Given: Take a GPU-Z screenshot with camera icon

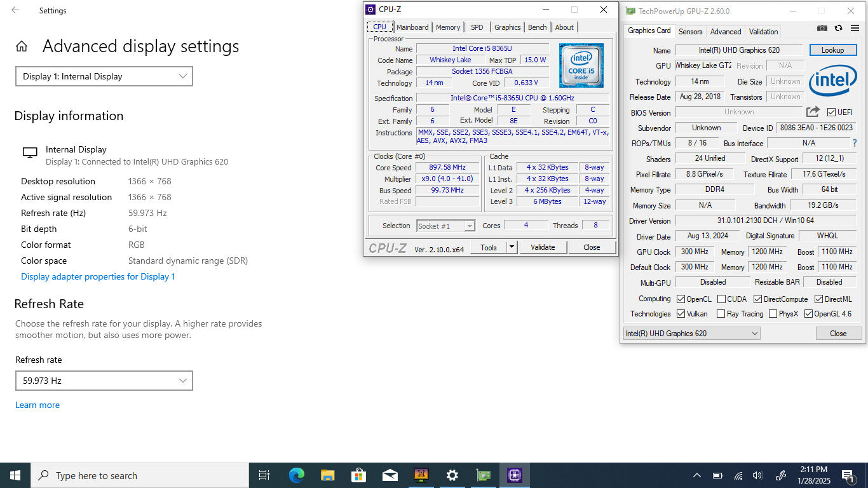Looking at the screenshot, I should pyautogui.click(x=822, y=29).
